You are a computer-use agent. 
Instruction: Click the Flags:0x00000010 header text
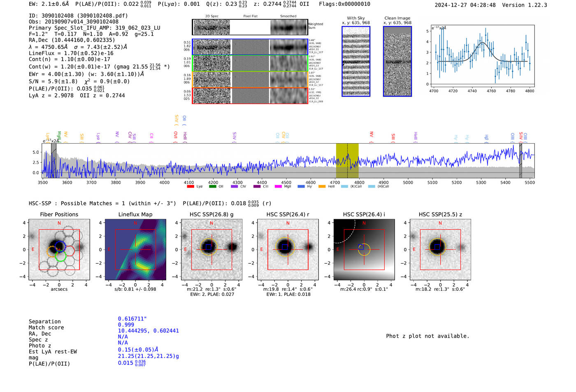click(x=345, y=4)
